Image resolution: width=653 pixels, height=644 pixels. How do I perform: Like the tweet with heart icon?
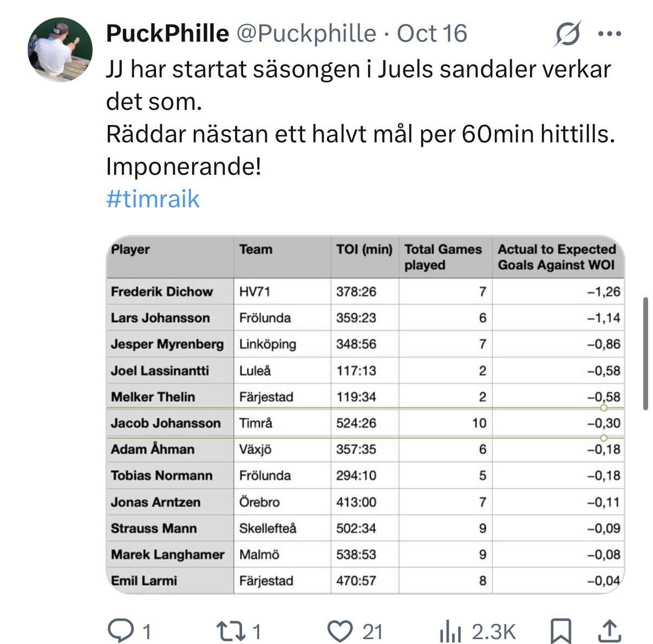(x=341, y=631)
